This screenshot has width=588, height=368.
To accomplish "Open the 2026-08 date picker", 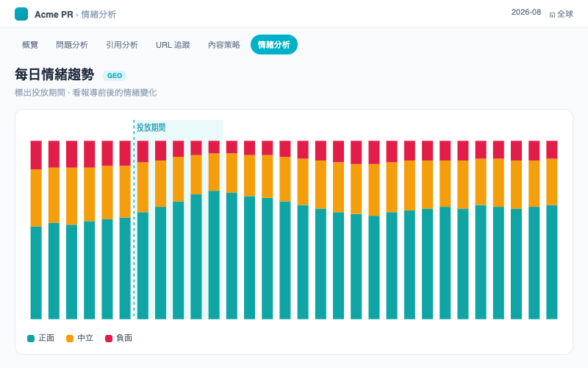I will (x=526, y=12).
